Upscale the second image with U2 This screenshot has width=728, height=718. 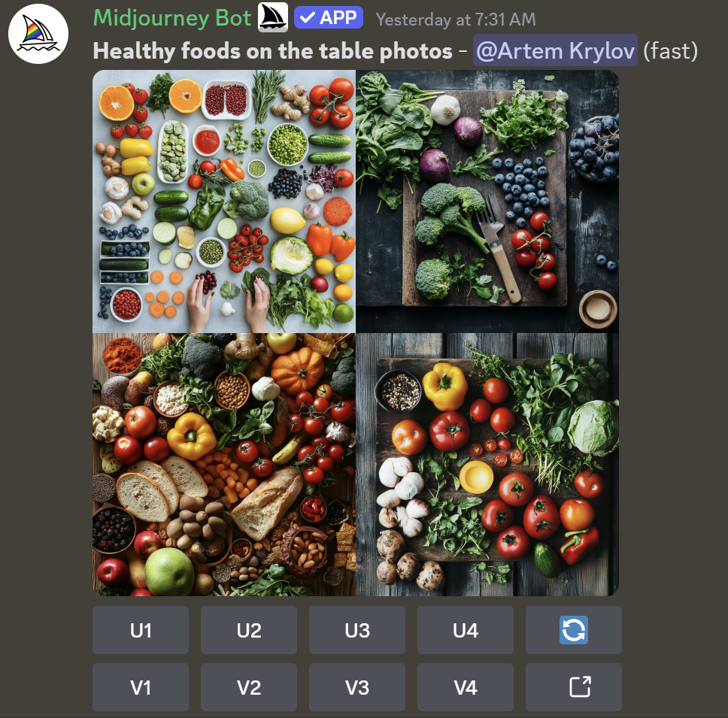pyautogui.click(x=249, y=630)
